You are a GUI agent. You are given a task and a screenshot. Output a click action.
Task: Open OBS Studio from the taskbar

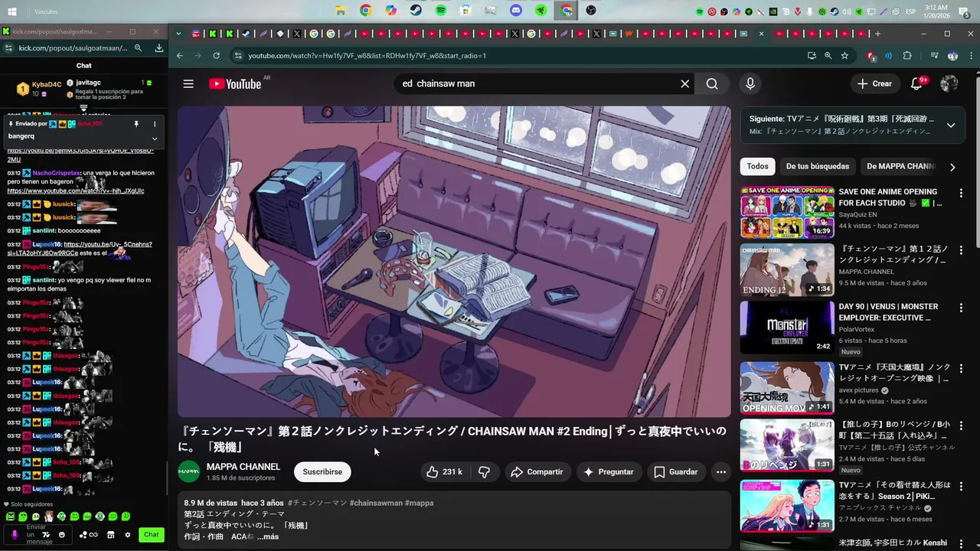coord(591,11)
